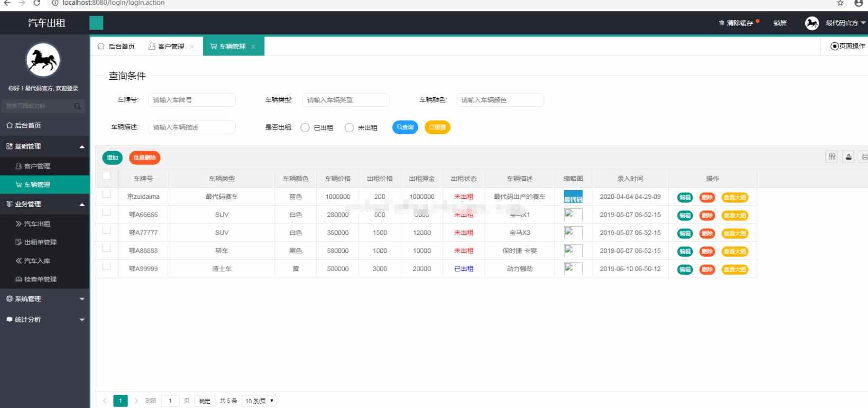Click 锁屏 in the top bar

[780, 23]
